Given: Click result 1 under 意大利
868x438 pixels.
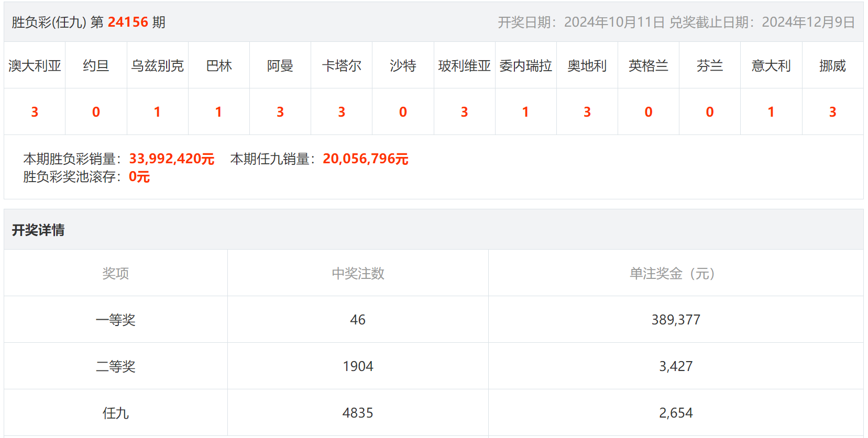Looking at the screenshot, I should [x=771, y=112].
